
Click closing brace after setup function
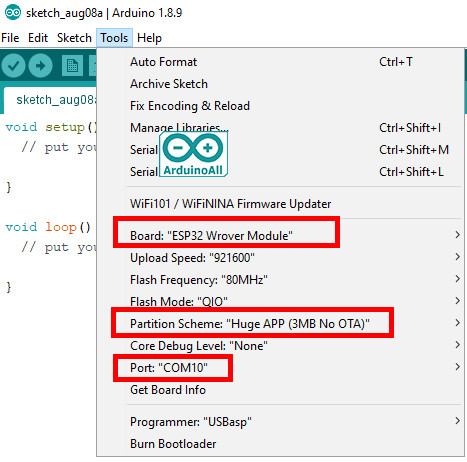click(9, 187)
